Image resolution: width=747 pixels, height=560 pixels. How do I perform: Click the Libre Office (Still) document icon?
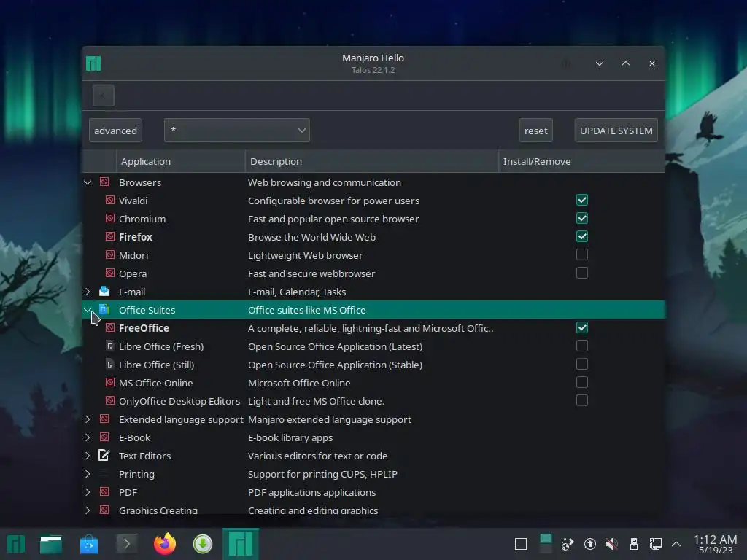(110, 365)
